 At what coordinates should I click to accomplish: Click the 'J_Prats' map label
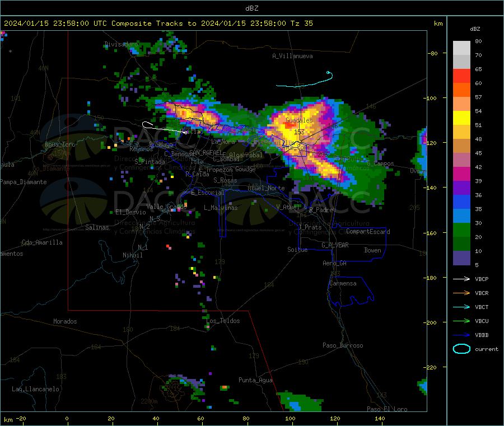[310, 227]
